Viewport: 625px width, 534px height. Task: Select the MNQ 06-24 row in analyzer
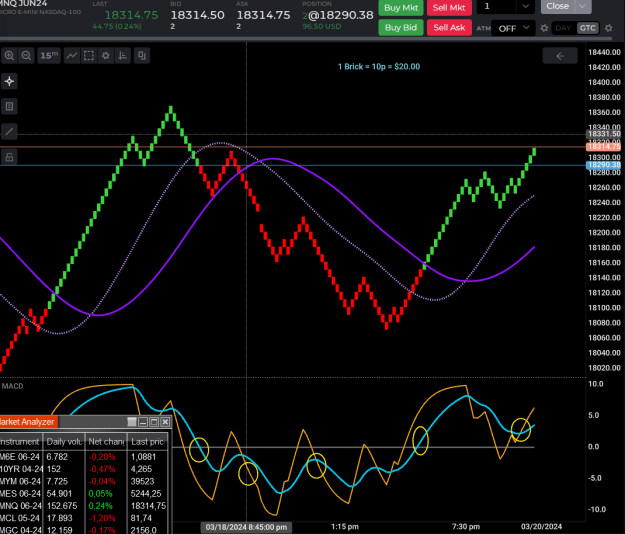click(85, 506)
